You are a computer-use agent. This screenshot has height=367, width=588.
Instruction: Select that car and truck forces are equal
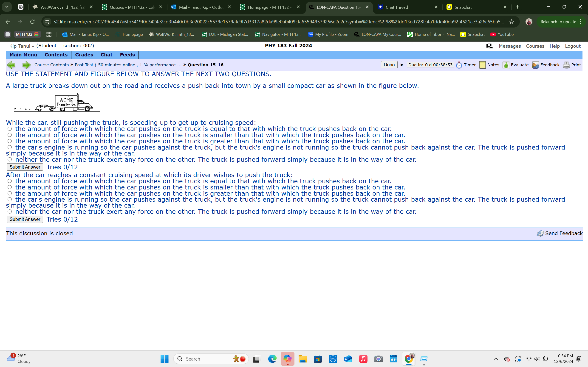pyautogui.click(x=10, y=129)
